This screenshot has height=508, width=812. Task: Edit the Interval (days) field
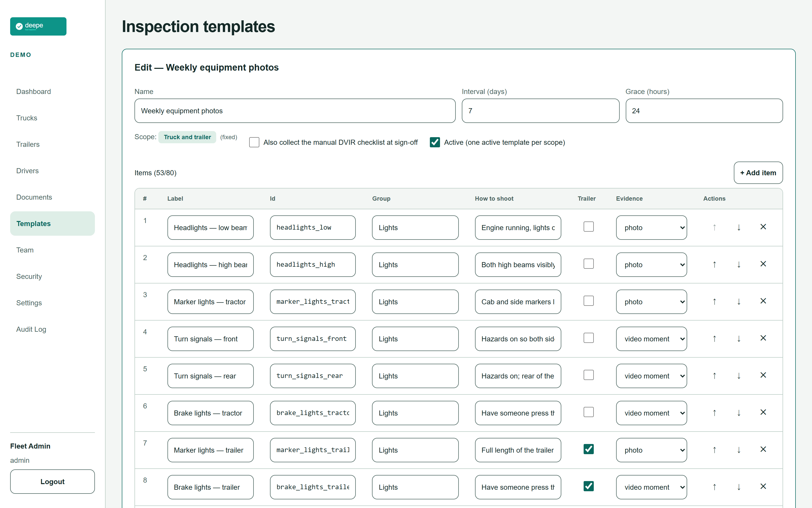click(540, 110)
